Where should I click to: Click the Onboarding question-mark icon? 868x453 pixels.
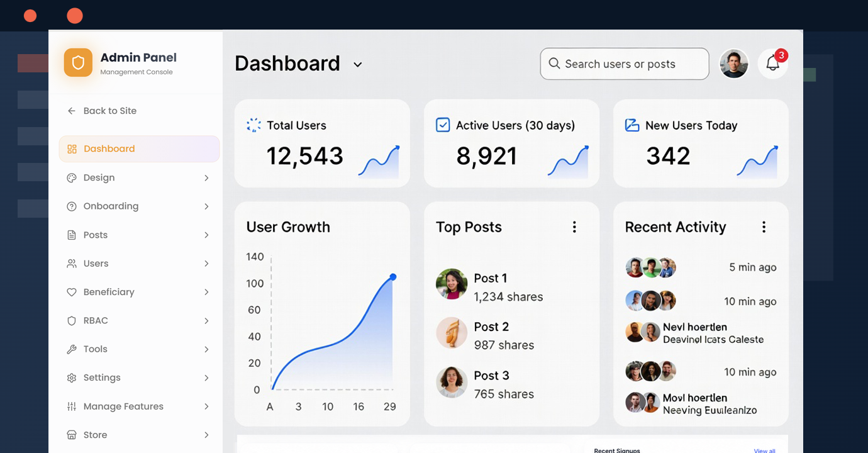coord(72,206)
